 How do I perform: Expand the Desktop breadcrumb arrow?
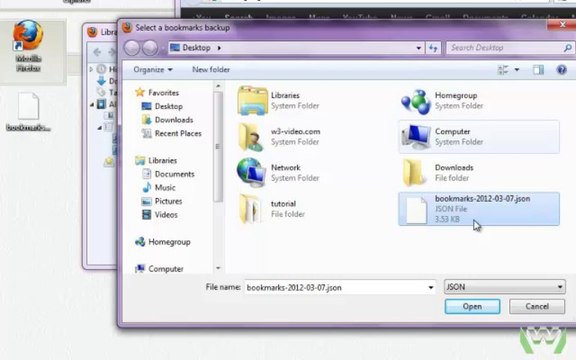click(x=219, y=48)
